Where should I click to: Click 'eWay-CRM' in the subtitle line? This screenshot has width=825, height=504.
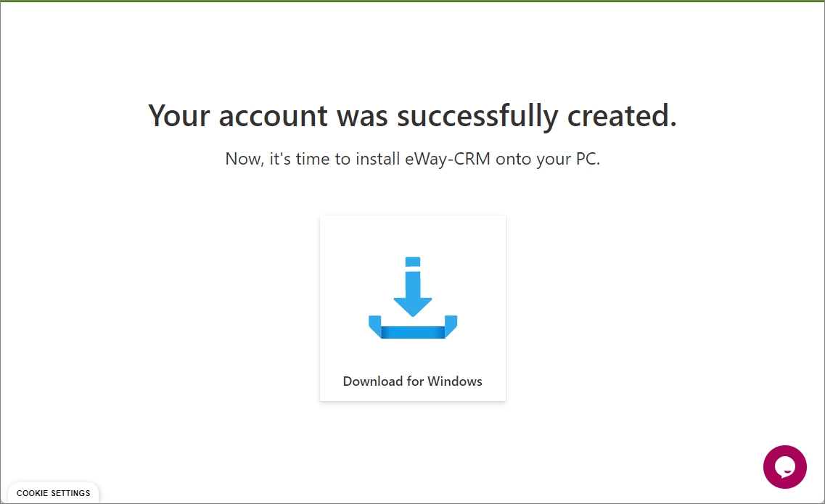click(x=447, y=158)
